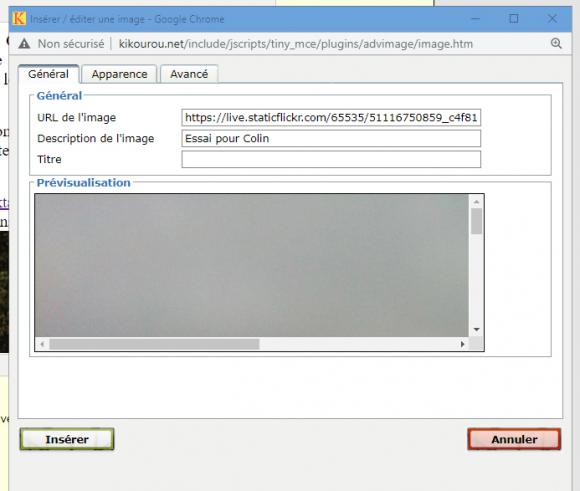This screenshot has height=491, width=580.
Task: Open the Avancé tab
Action: point(189,74)
